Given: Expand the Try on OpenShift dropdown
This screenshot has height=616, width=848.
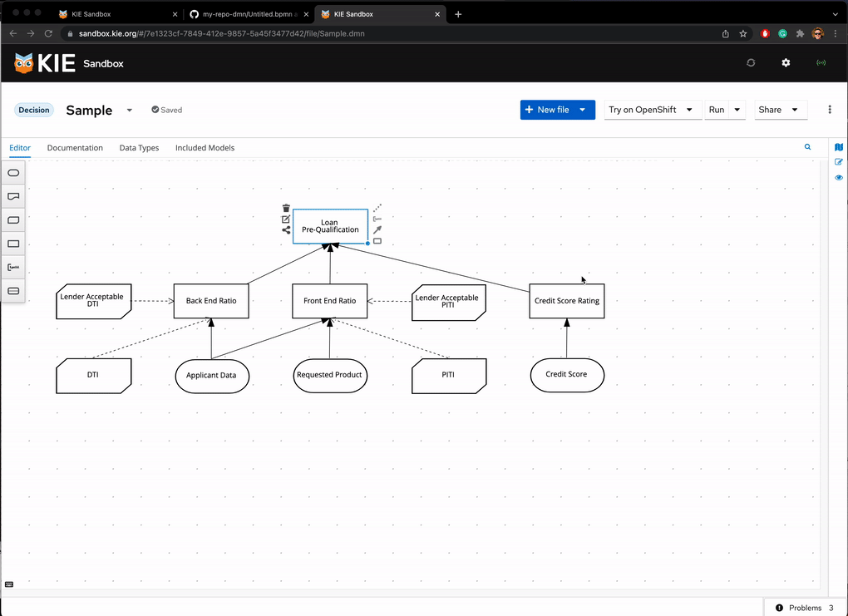Looking at the screenshot, I should pyautogui.click(x=688, y=110).
